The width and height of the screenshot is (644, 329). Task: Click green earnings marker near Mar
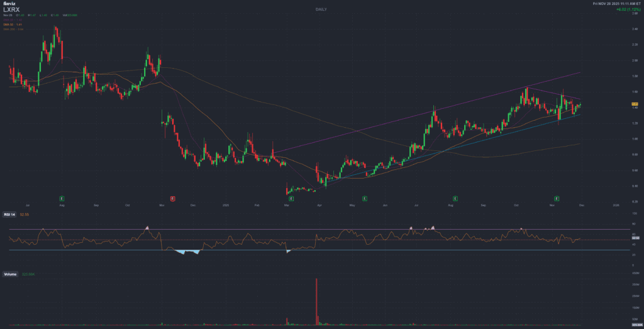click(287, 198)
